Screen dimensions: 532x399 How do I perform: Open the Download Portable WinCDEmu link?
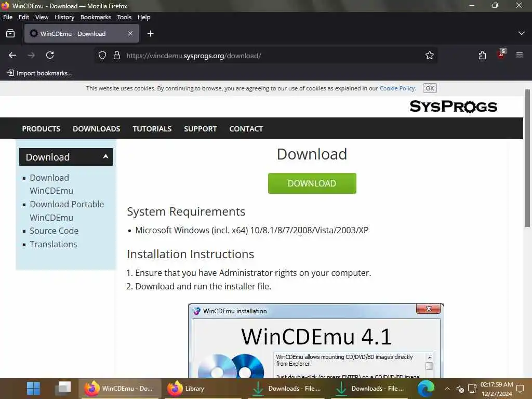(x=67, y=211)
